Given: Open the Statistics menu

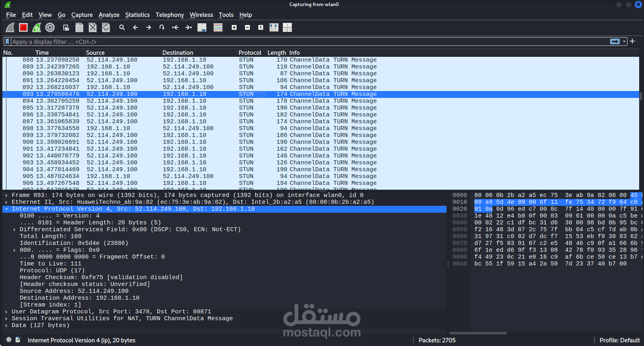Looking at the screenshot, I should (137, 15).
